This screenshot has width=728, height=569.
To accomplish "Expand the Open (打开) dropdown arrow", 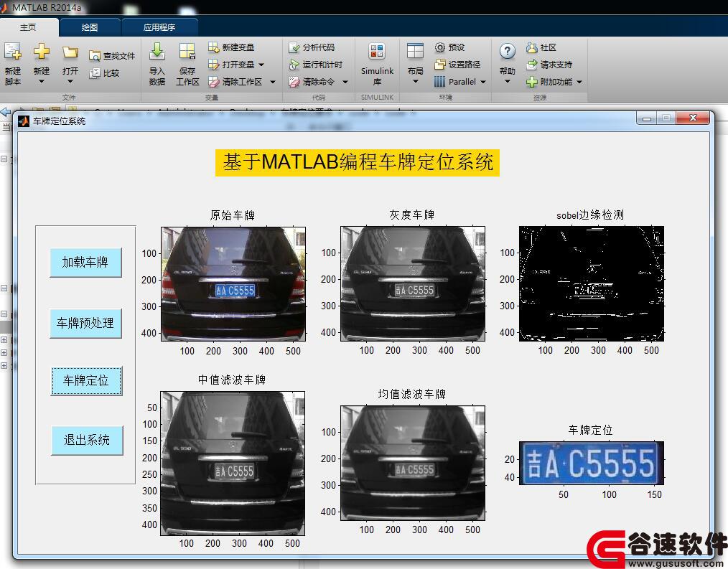I will (70, 82).
